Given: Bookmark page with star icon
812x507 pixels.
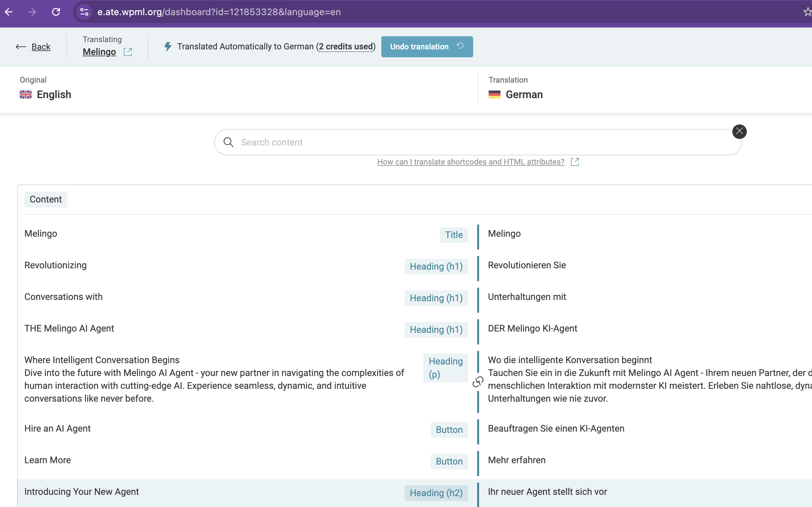Looking at the screenshot, I should (x=807, y=12).
